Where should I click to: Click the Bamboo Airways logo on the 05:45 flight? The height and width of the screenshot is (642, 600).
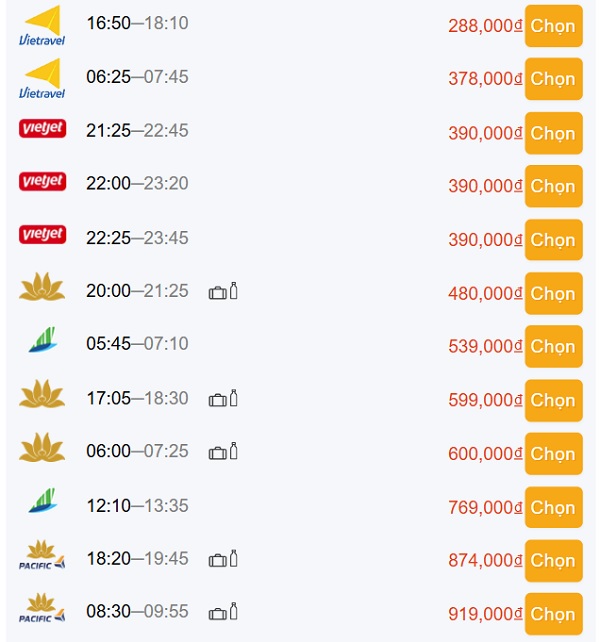43,339
